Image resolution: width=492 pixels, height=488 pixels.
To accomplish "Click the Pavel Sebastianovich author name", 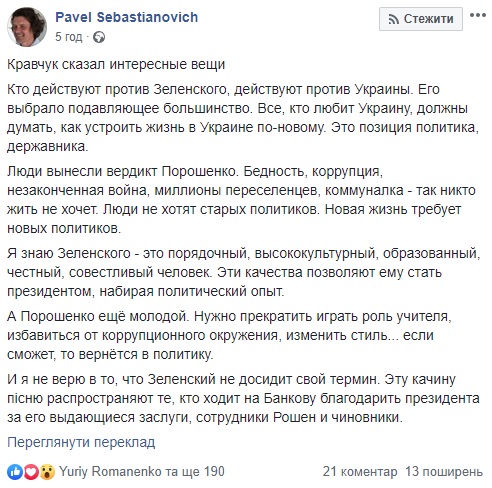I will click(x=127, y=17).
